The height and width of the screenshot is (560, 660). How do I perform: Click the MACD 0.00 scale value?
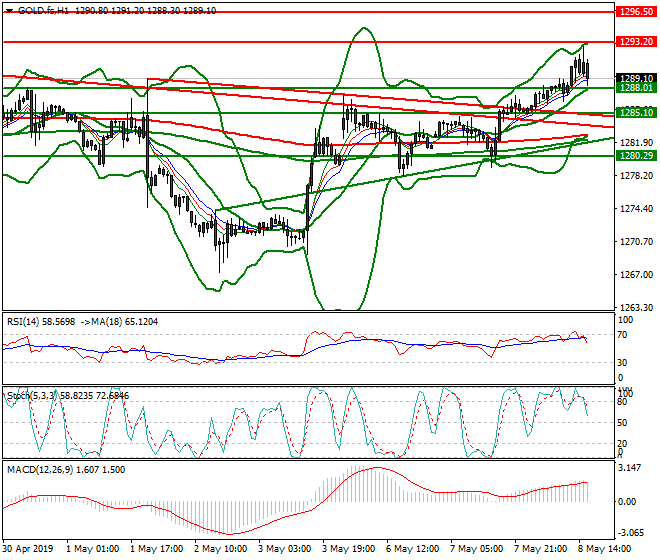[627, 501]
